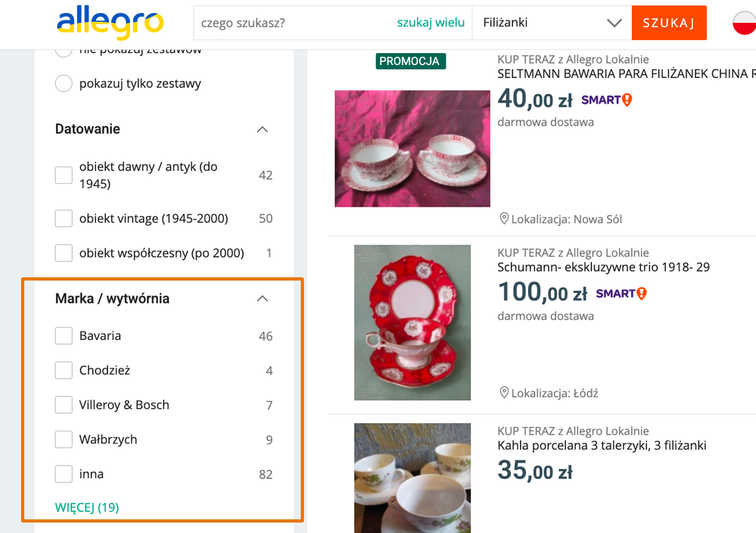
Task: Check obiekt vintage (1945-2000) filter
Action: tap(64, 219)
